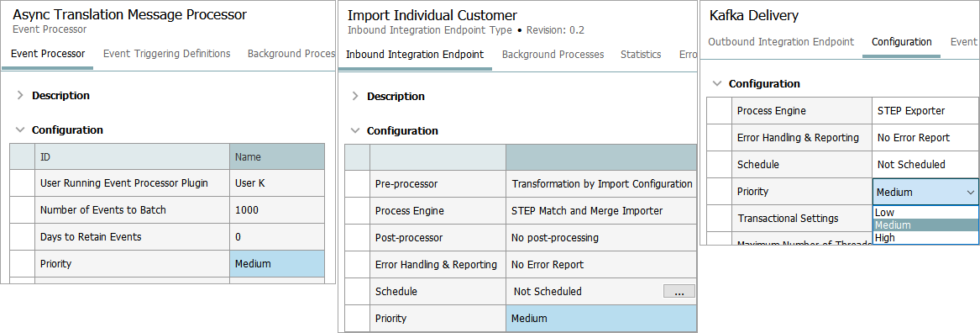Open Outbound Integration Endpoint tab
Image resolution: width=980 pixels, height=333 pixels.
click(781, 42)
